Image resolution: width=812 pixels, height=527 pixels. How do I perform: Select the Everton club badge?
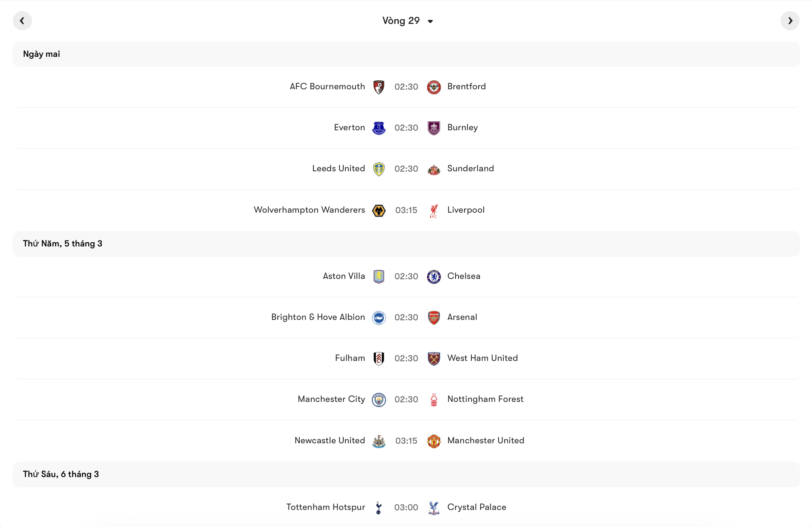pyautogui.click(x=379, y=128)
